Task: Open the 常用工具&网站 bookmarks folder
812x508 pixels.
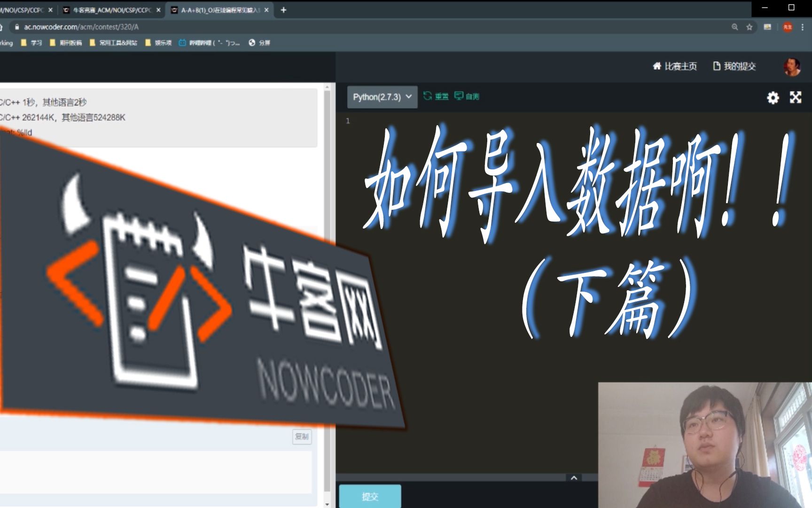Action: [x=113, y=43]
